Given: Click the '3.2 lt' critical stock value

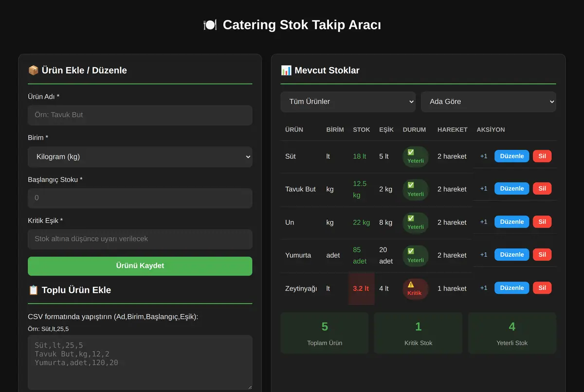Looking at the screenshot, I should 361,289.
